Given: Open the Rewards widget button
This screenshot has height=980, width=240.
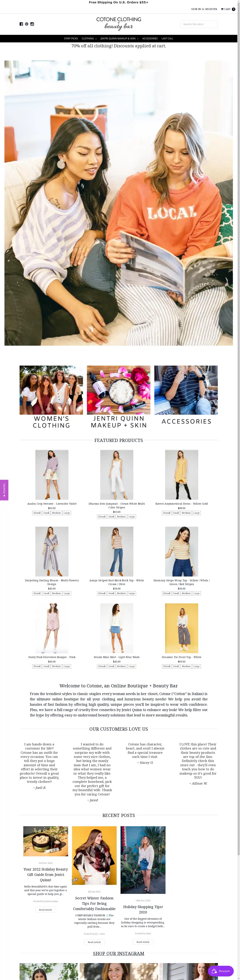Looking at the screenshot, I should click(x=221, y=971).
